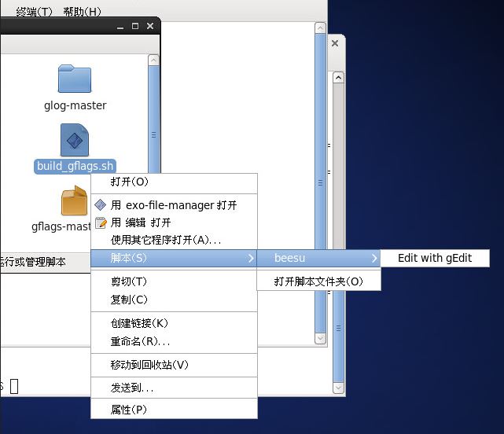
Task: Click the terminal prompt cursor area
Action: (14, 386)
